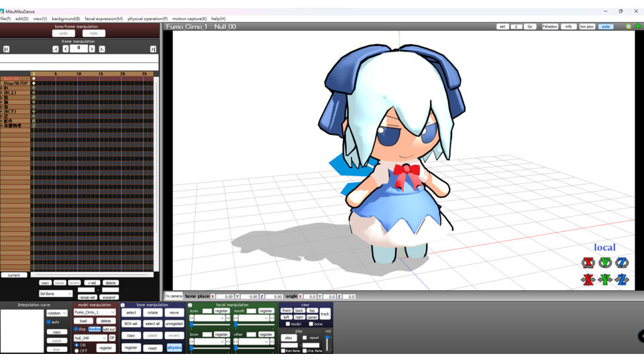
Task: Select the ON radio button
Action: click(76, 345)
